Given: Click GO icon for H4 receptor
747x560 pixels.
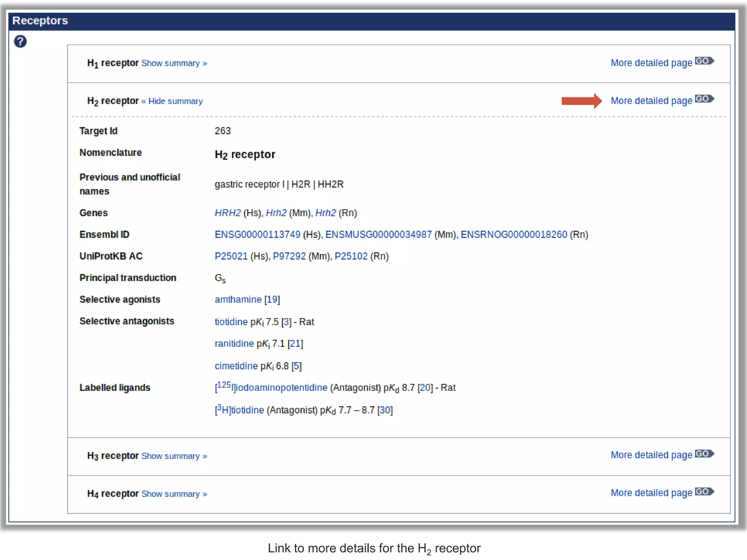Looking at the screenshot, I should coord(704,491).
